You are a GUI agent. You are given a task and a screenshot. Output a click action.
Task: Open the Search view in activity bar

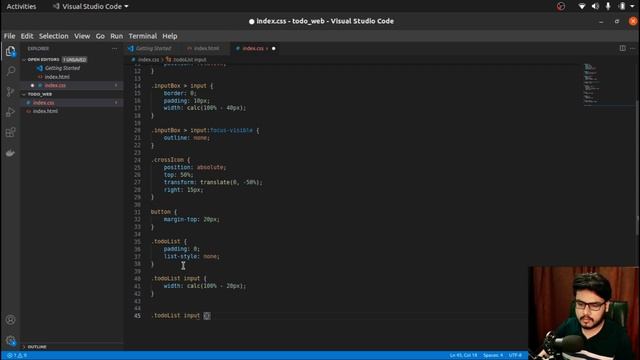pos(11,71)
